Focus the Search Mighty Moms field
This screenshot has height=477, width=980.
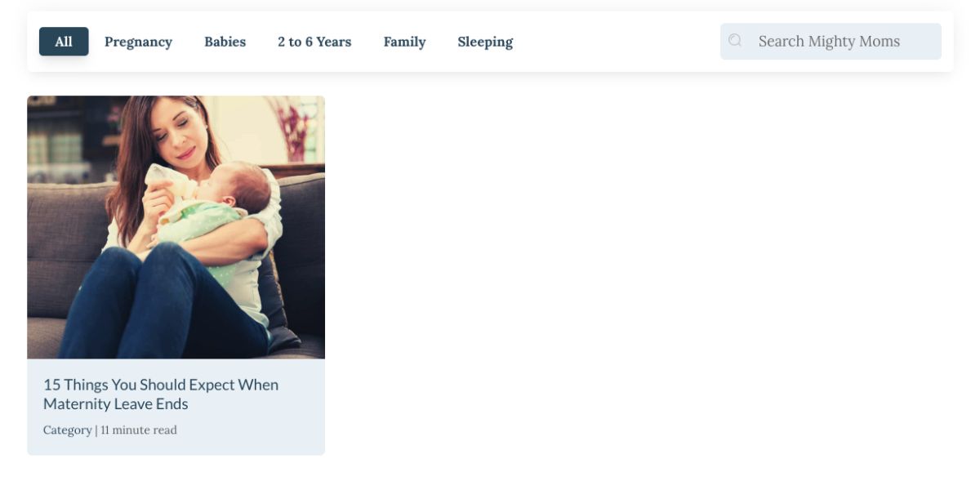pyautogui.click(x=831, y=41)
